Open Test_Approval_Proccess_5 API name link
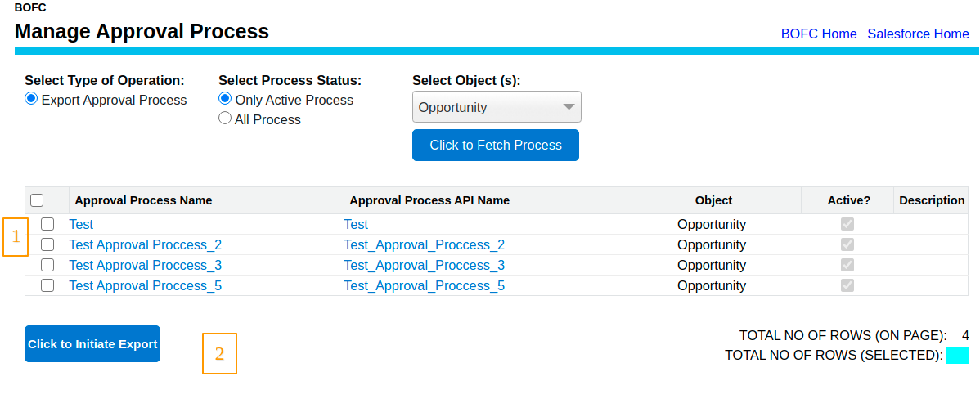This screenshot has height=399, width=980. point(425,286)
